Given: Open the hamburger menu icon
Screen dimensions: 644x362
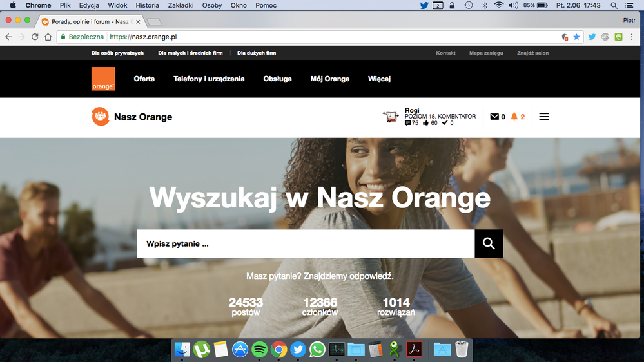Looking at the screenshot, I should coord(544,117).
